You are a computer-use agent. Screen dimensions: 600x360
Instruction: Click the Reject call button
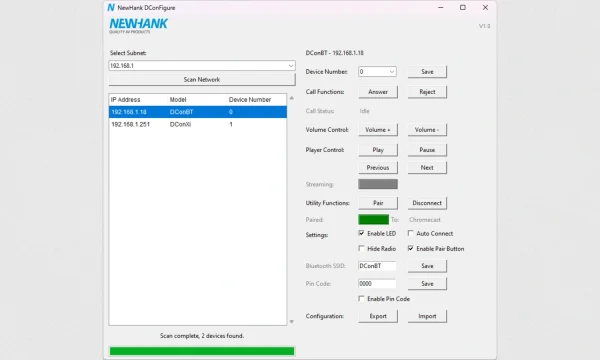[427, 92]
